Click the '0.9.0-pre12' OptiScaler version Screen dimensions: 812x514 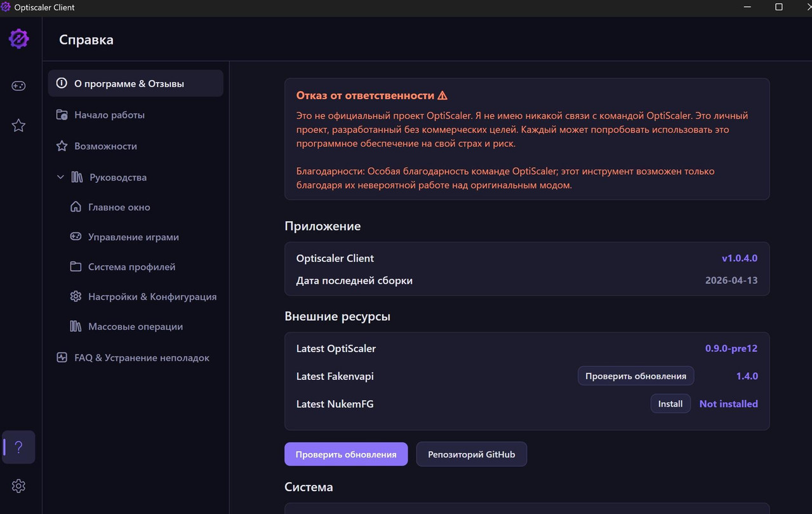click(731, 348)
